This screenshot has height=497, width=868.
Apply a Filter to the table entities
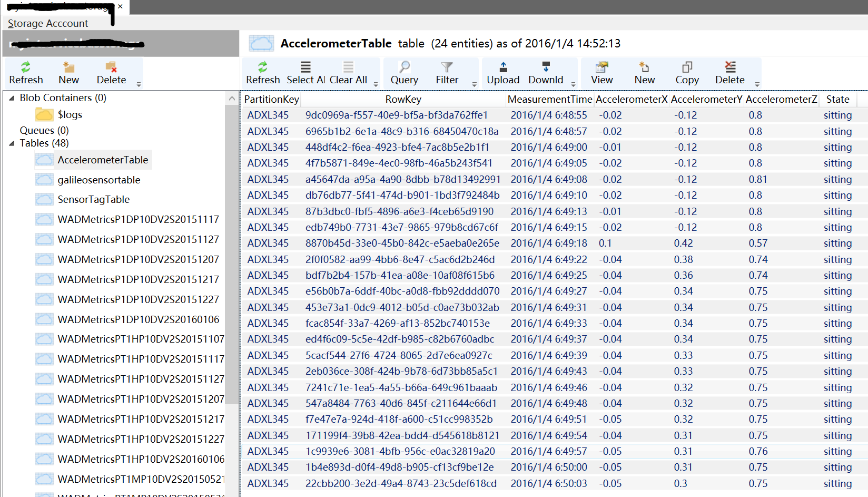[x=446, y=73]
